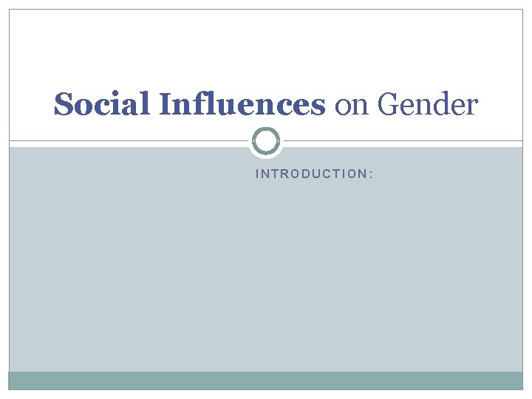Click the bold word "Influences"
Screen dimensions: 532x399
pyautogui.click(x=241, y=104)
